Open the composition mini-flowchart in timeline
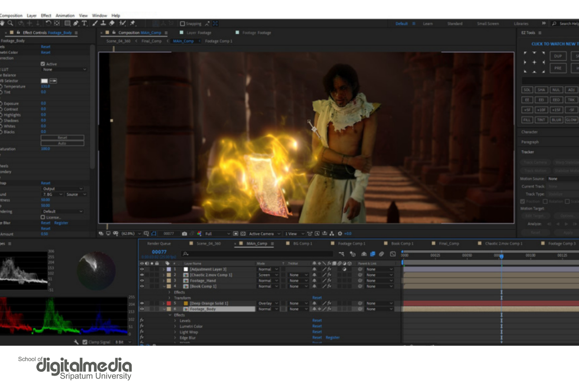 342,254
